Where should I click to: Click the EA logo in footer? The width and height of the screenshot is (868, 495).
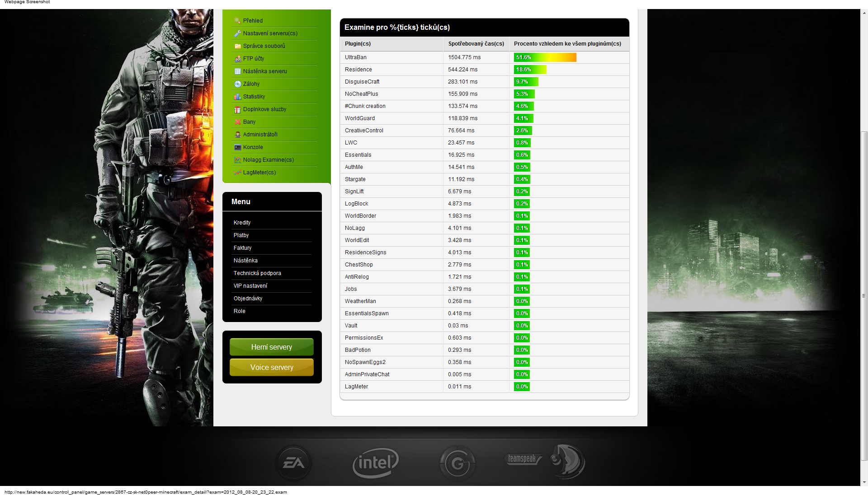click(294, 462)
